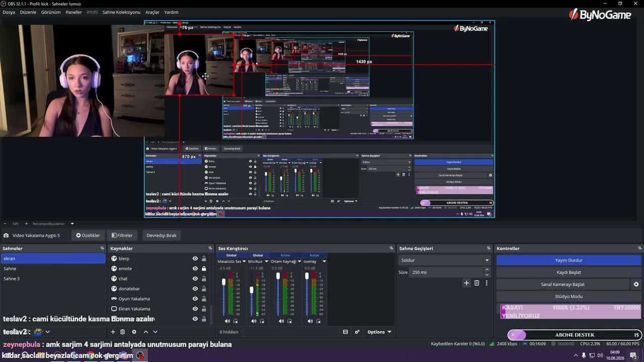Open source Filtreler button
The width and height of the screenshot is (644, 362).
coord(122,235)
